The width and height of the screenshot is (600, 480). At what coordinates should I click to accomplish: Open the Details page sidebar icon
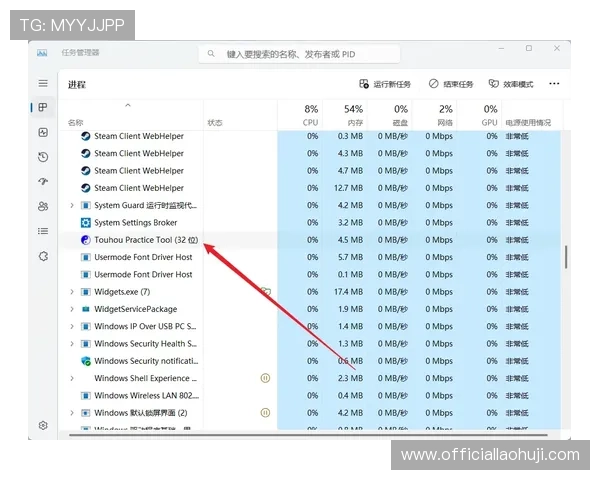tap(43, 231)
